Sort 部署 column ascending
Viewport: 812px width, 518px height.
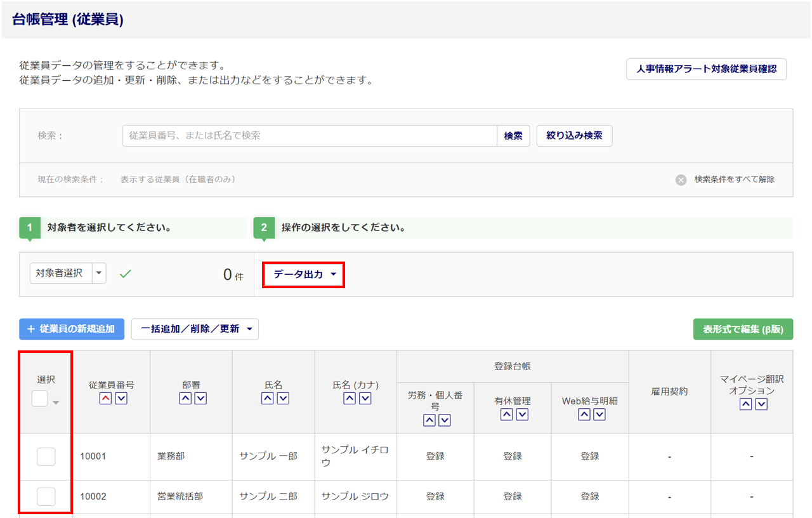(185, 398)
